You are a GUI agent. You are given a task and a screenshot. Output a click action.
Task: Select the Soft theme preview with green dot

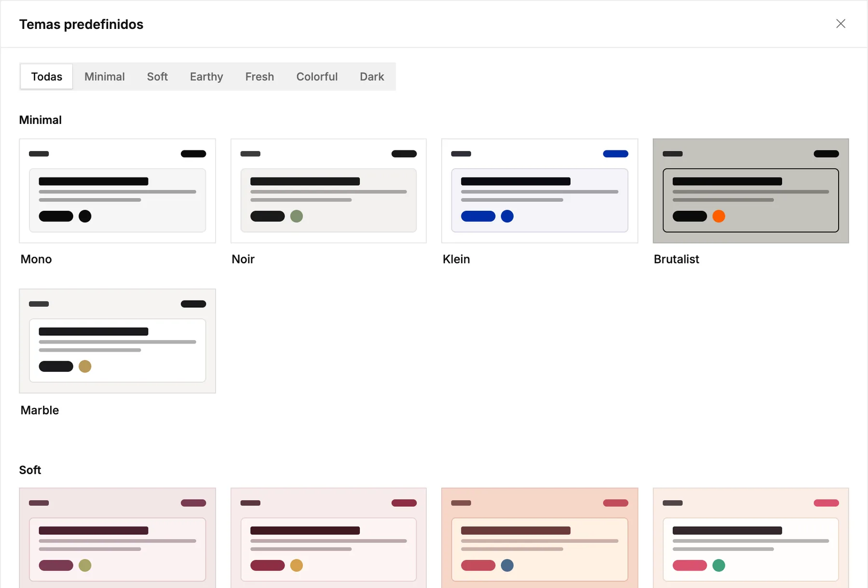point(751,538)
